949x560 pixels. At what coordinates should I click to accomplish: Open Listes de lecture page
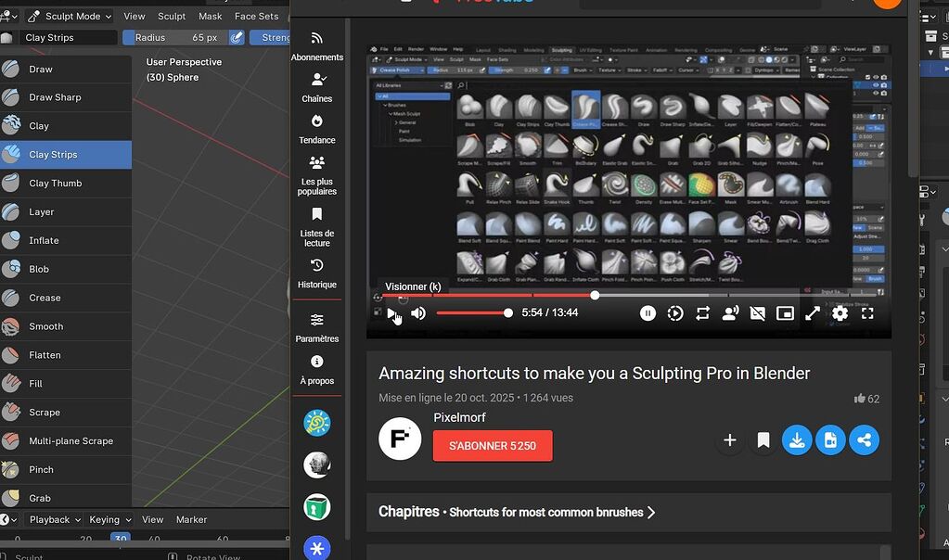click(316, 227)
